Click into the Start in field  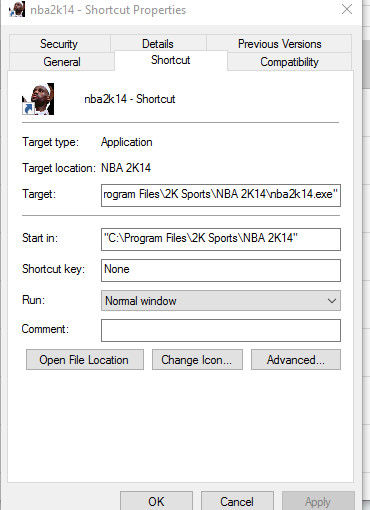221,239
